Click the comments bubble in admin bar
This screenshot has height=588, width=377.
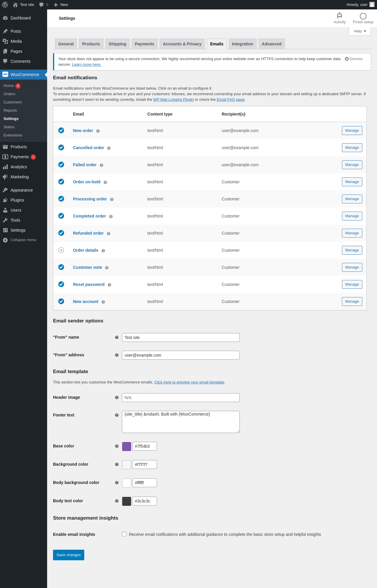click(42, 5)
